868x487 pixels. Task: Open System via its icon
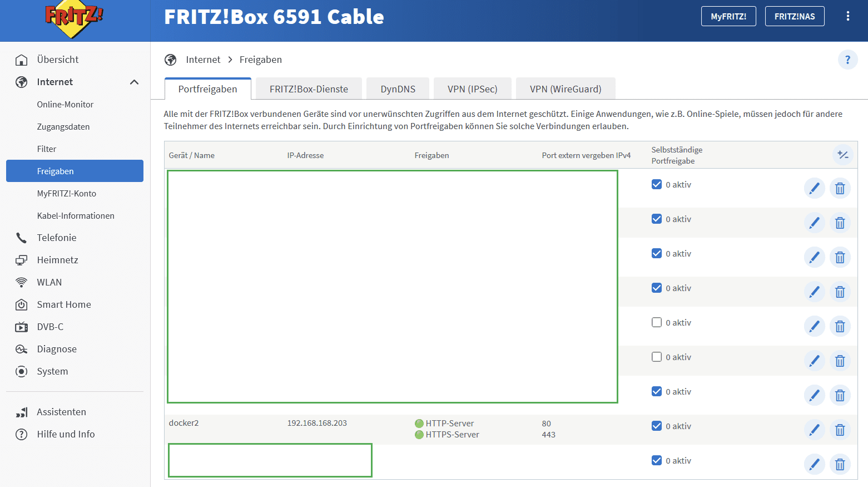[21, 371]
